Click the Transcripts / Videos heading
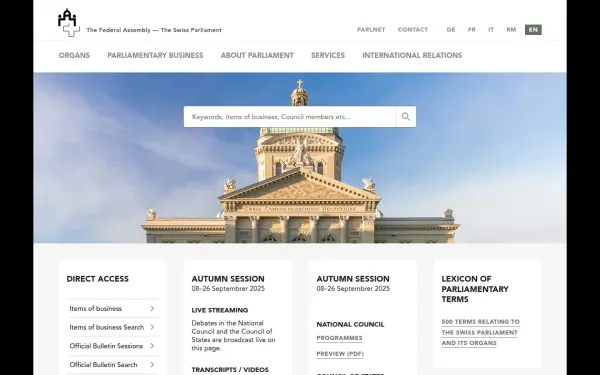Screen dimensions: 600x375 click(x=230, y=370)
